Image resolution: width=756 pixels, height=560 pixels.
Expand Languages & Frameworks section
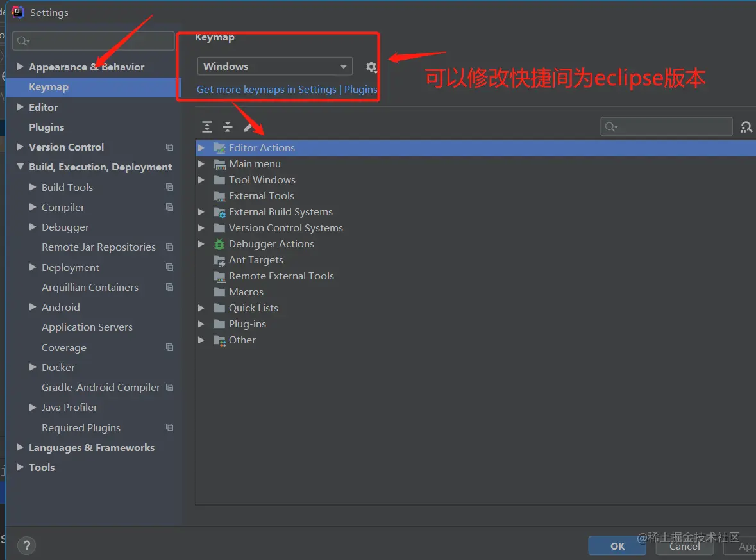[20, 447]
